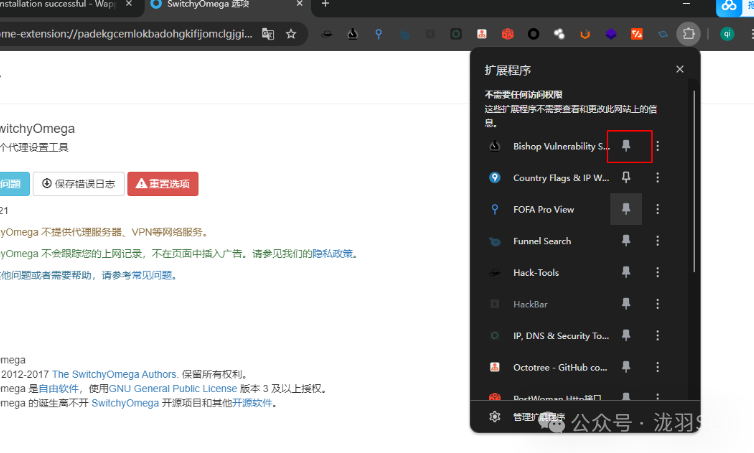
Task: Open more options for Hack-Tools
Action: (x=657, y=272)
